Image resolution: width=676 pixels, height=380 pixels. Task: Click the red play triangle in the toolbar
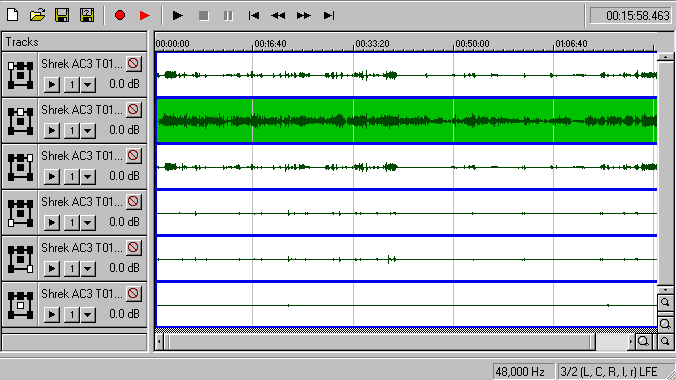pyautogui.click(x=145, y=16)
